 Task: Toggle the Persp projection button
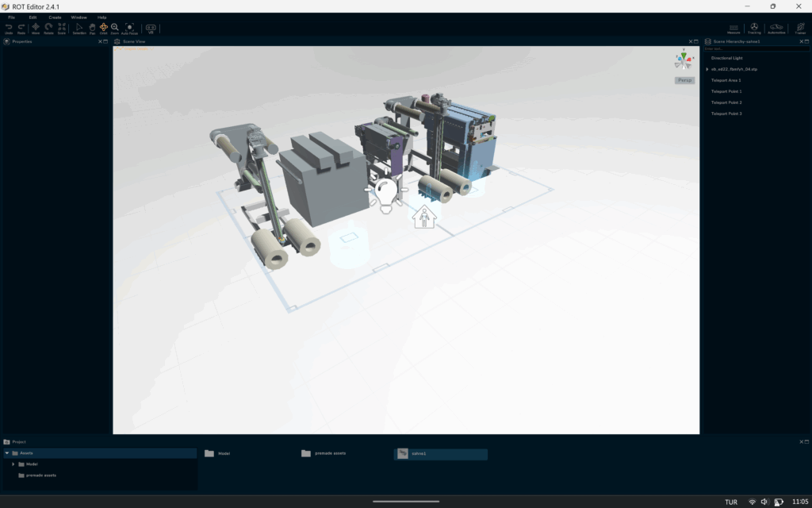684,80
